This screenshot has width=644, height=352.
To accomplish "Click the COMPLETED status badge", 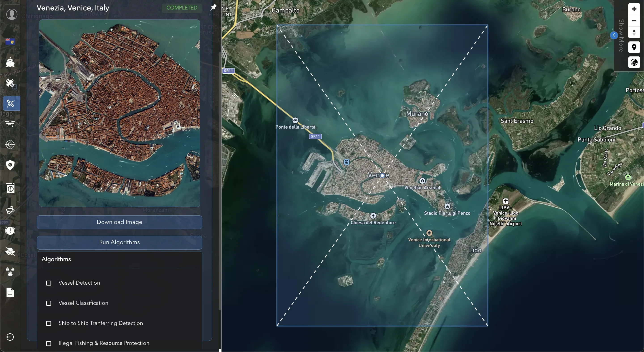I will coord(182,8).
